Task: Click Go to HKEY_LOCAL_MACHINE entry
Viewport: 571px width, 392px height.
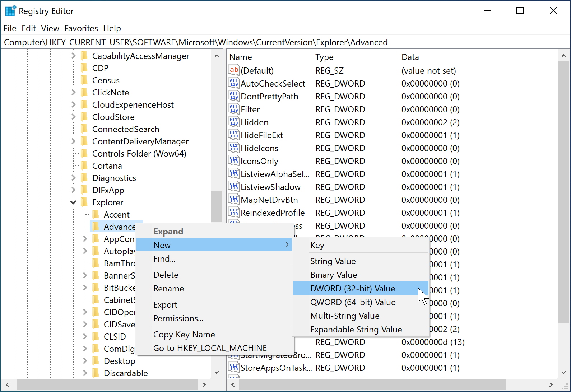Action: (214, 348)
